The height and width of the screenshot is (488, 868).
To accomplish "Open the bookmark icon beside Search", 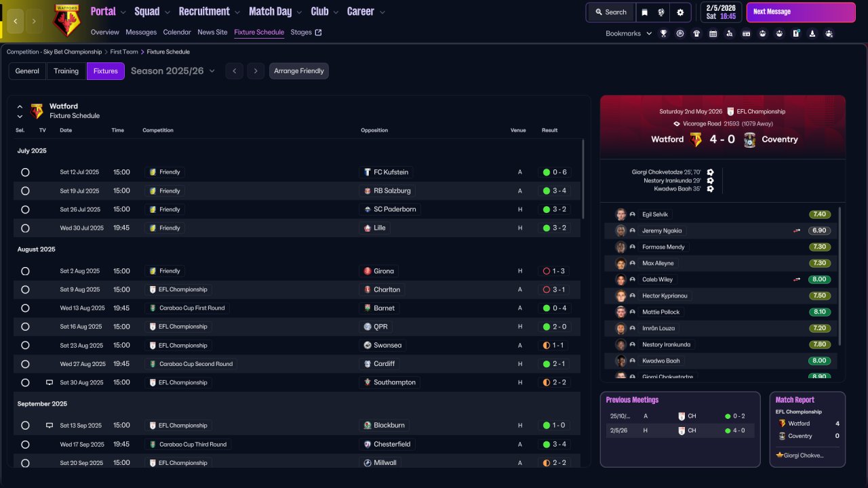I will coord(644,12).
